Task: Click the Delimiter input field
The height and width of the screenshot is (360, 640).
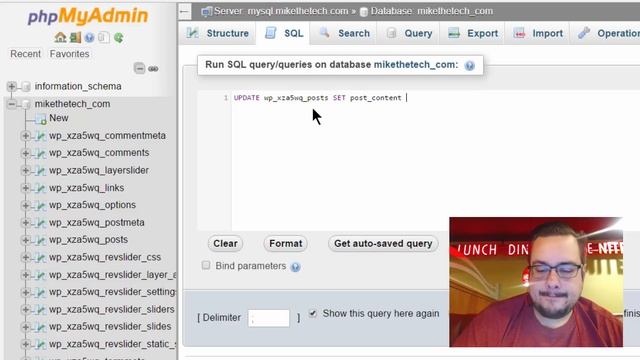Action: pos(269,318)
